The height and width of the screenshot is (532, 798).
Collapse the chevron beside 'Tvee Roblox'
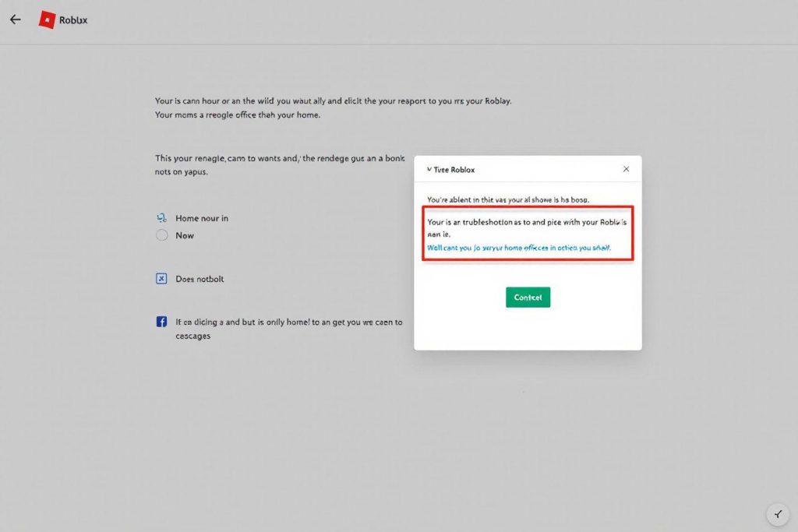[429, 169]
